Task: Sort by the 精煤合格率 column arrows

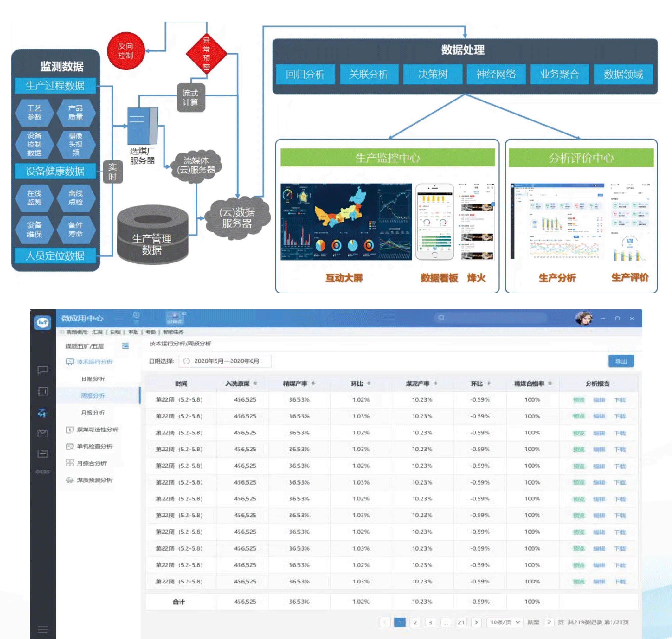Action: [550, 383]
